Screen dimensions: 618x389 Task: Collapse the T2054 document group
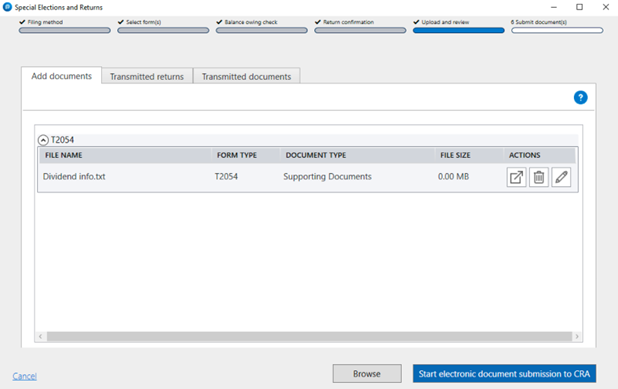43,140
